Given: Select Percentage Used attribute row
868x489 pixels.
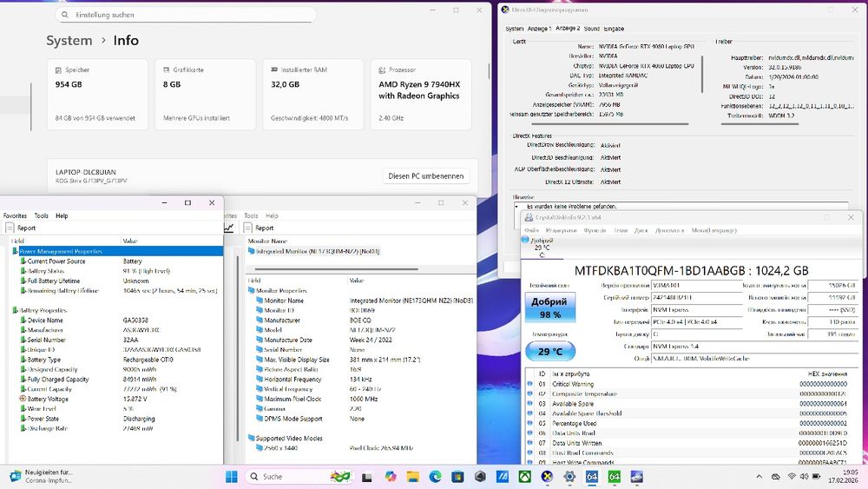Looking at the screenshot, I should pyautogui.click(x=688, y=423).
